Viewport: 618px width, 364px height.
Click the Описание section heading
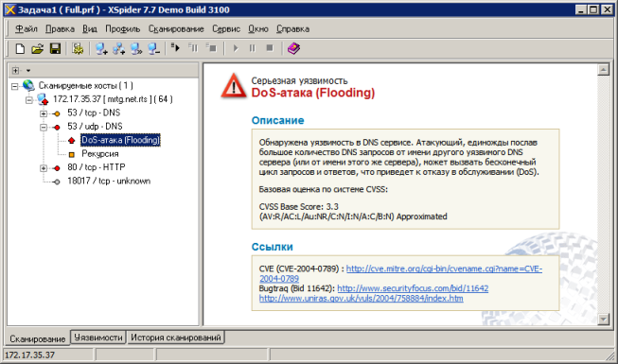click(278, 120)
